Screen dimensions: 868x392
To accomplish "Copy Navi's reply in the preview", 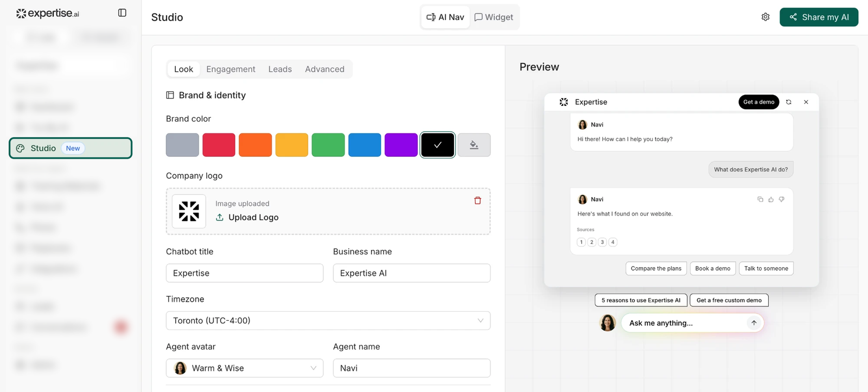I will click(x=760, y=199).
